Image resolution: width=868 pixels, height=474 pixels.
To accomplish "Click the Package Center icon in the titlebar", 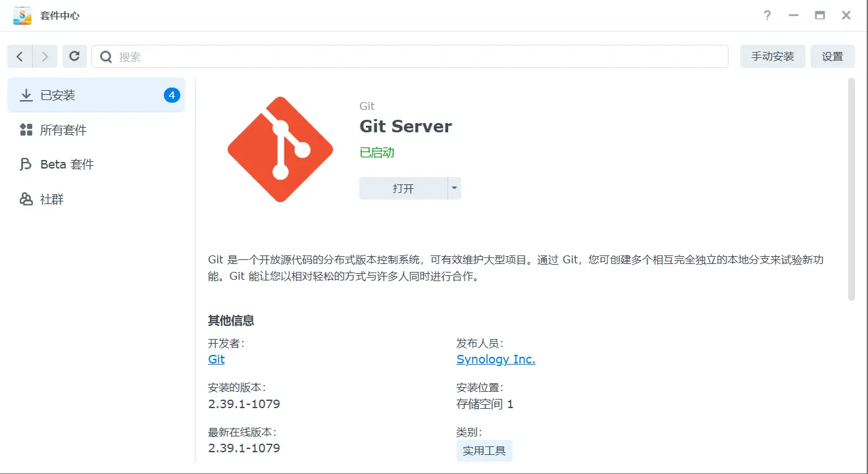I will [22, 14].
